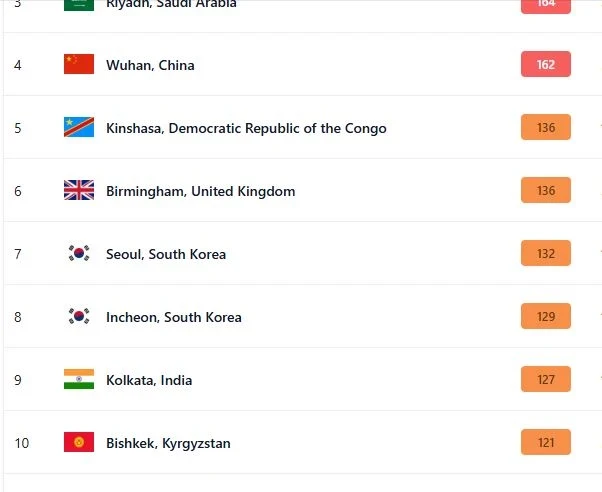This screenshot has width=602, height=492.
Task: Go to Incheon, South Korea
Action: click(174, 317)
